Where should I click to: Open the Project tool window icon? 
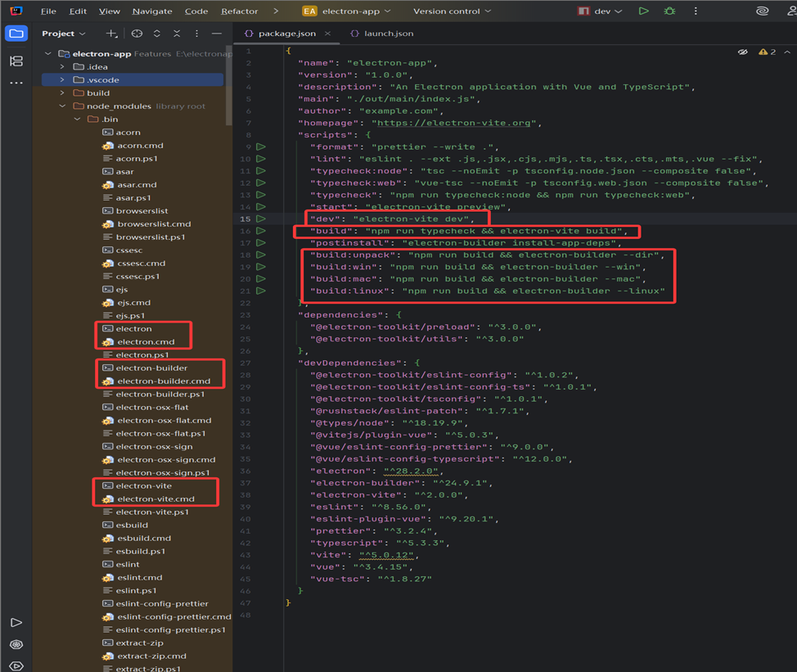click(x=16, y=34)
